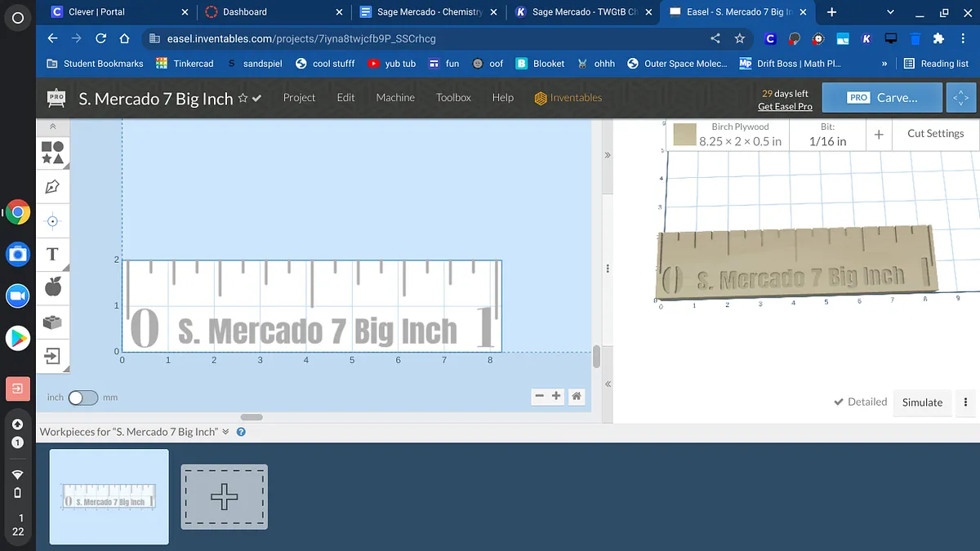
Task: Add another bit with plus button
Action: pyautogui.click(x=879, y=134)
